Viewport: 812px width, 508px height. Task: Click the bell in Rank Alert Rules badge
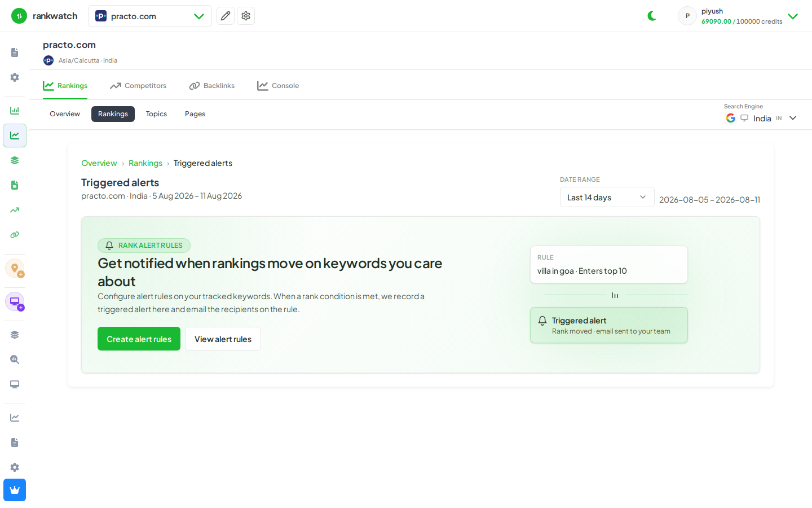109,246
